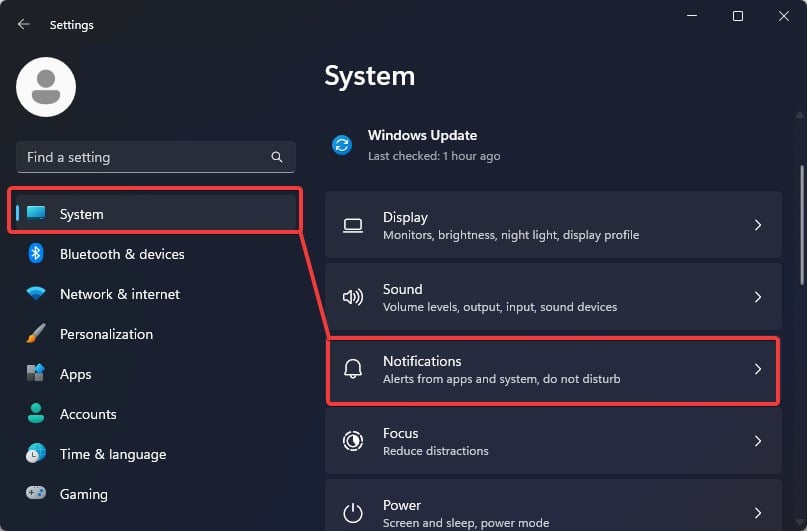807x531 pixels.
Task: Expand Sound settings chevron
Action: click(x=757, y=297)
